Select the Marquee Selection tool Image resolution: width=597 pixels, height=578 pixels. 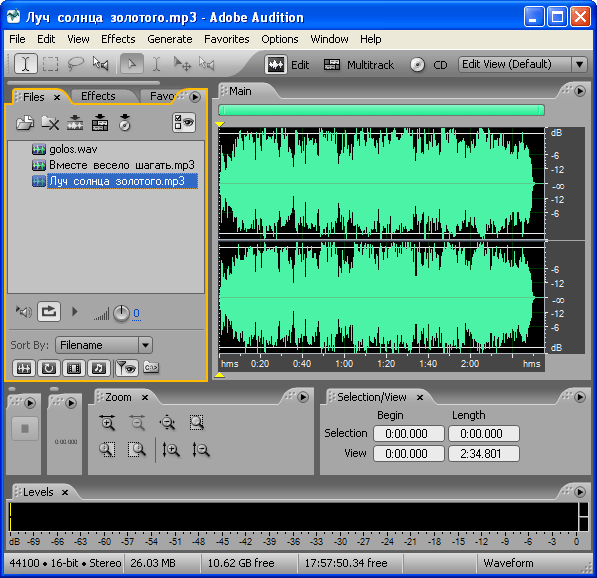pyautogui.click(x=50, y=64)
